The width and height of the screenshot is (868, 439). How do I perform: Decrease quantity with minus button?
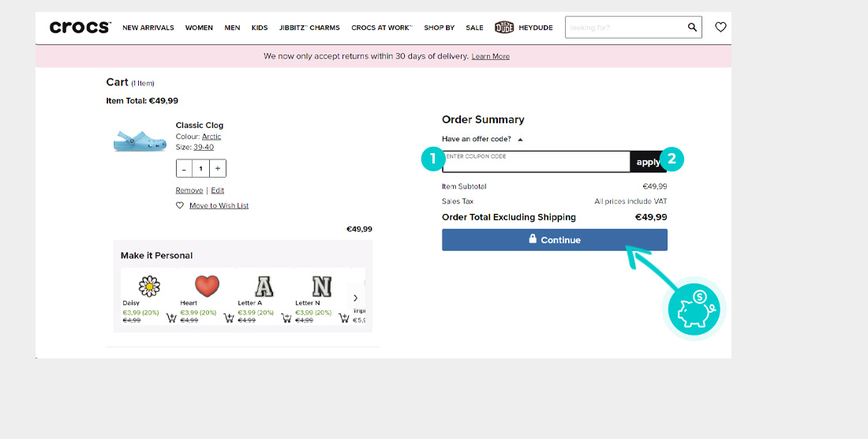[x=185, y=169]
